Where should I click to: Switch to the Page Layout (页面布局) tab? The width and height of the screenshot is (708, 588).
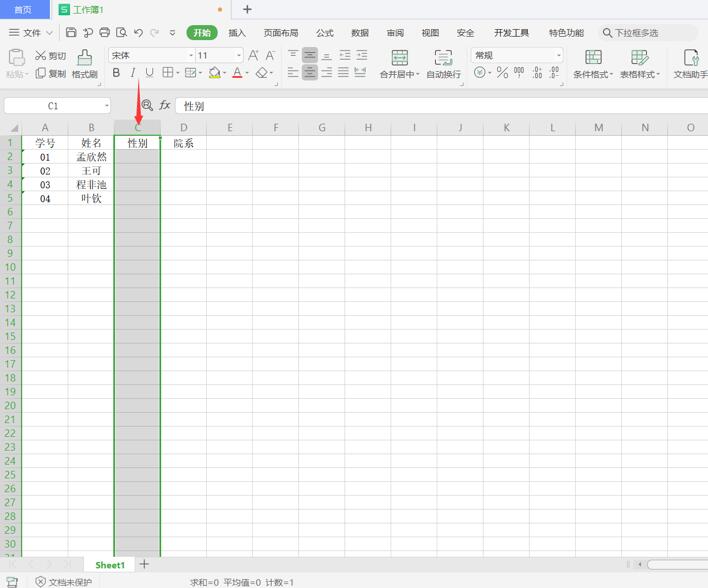click(281, 33)
